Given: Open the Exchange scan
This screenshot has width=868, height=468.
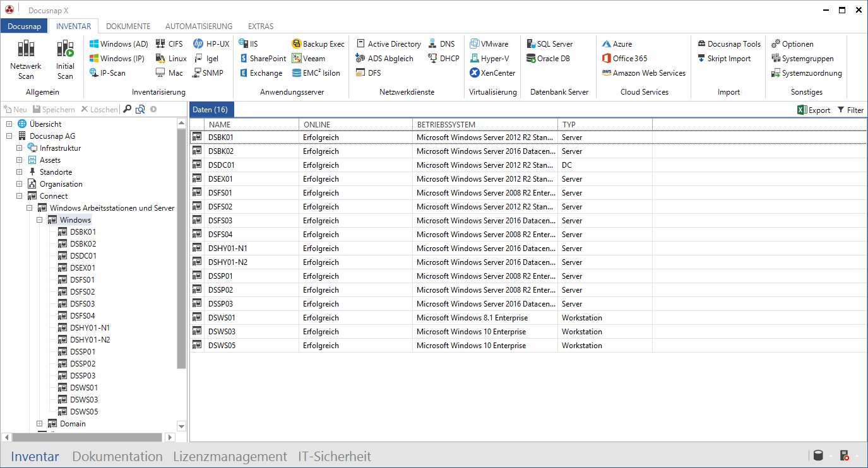Looking at the screenshot, I should pyautogui.click(x=261, y=73).
